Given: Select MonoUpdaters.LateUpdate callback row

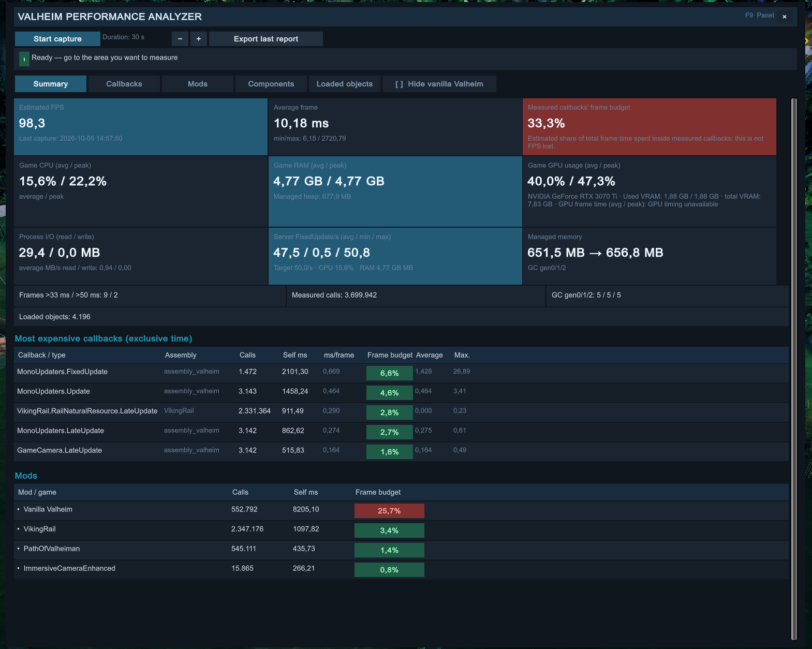Looking at the screenshot, I should [401, 432].
